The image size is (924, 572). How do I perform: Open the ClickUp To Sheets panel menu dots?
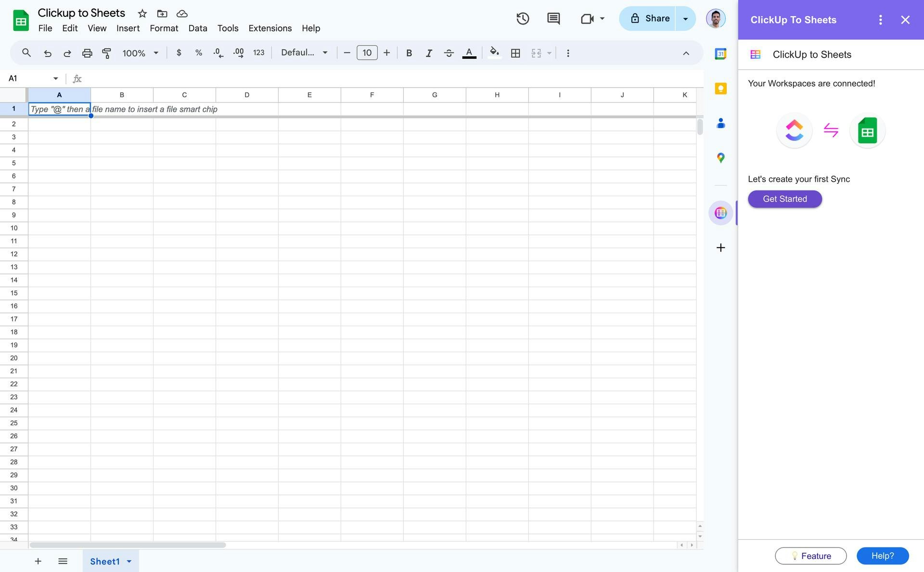(880, 20)
